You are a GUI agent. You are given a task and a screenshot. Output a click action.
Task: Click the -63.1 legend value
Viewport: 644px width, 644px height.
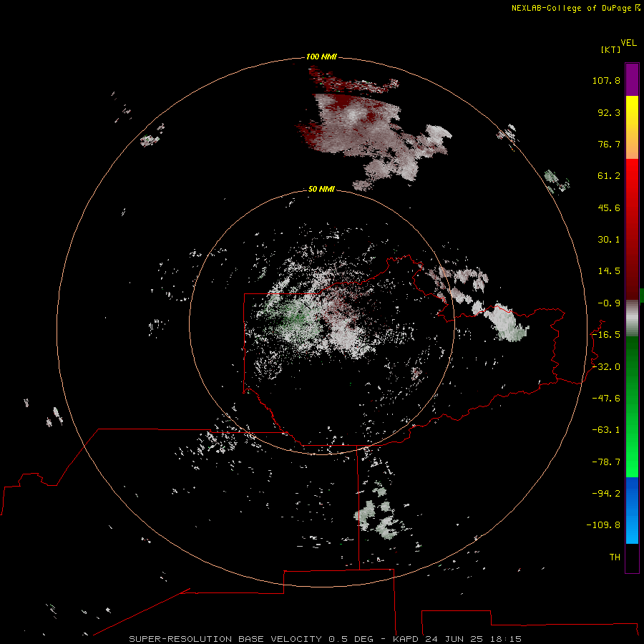coord(606,430)
